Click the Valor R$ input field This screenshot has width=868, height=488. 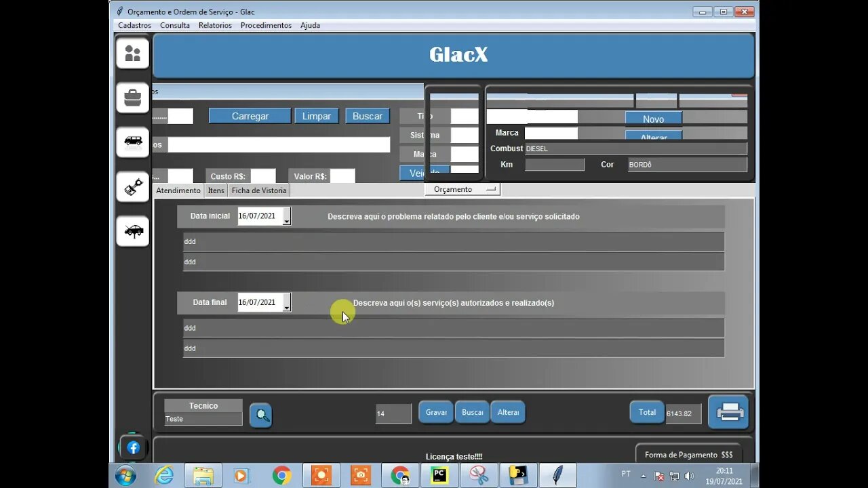(x=342, y=176)
